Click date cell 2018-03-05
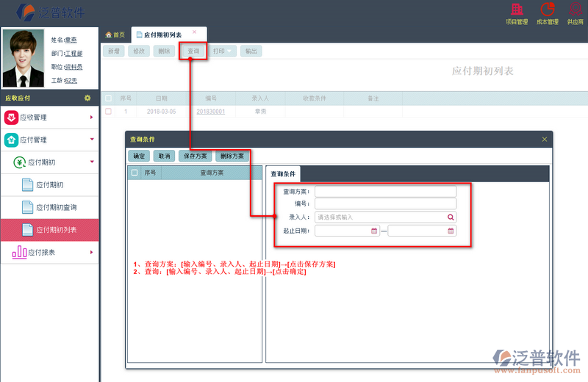Viewport: 588px width, 382px height. (x=161, y=112)
